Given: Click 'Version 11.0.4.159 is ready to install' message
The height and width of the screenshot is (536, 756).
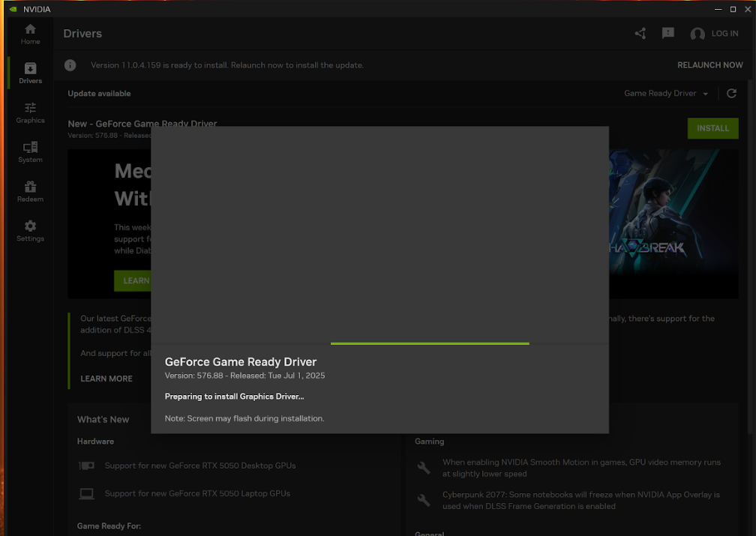Looking at the screenshot, I should pyautogui.click(x=227, y=65).
